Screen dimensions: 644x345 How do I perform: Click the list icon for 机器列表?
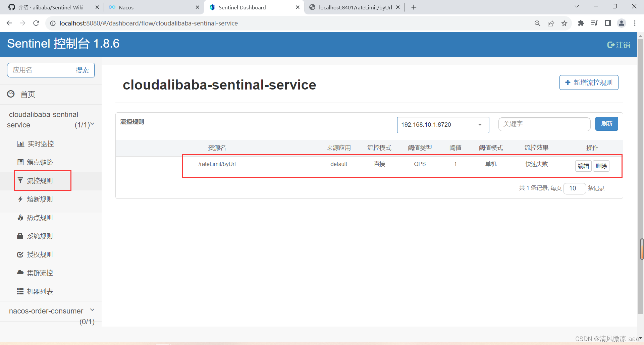click(20, 291)
